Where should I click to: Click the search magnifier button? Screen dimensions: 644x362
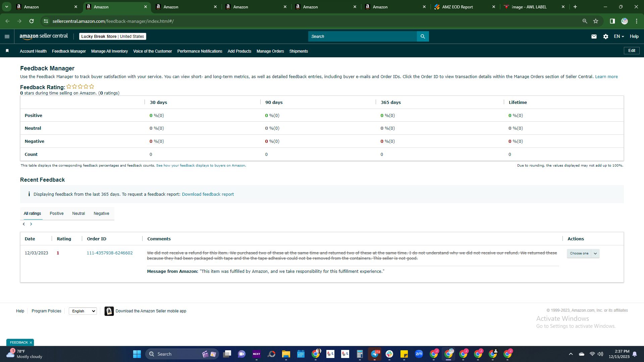pyautogui.click(x=423, y=37)
